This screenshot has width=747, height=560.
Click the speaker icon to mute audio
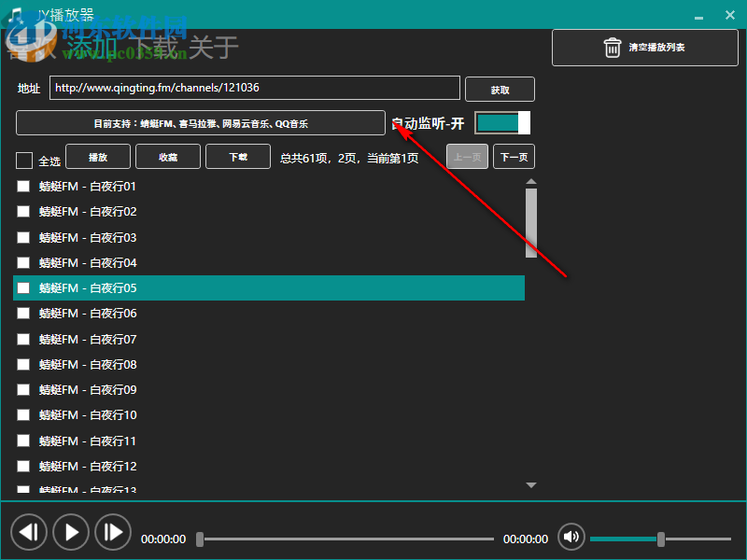click(x=571, y=537)
